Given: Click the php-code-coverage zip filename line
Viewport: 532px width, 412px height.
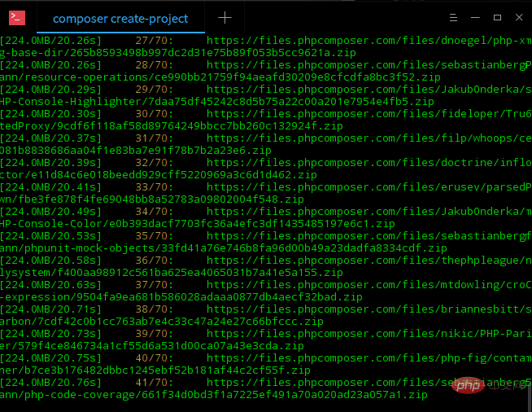Looking at the screenshot, I should click(214, 395).
